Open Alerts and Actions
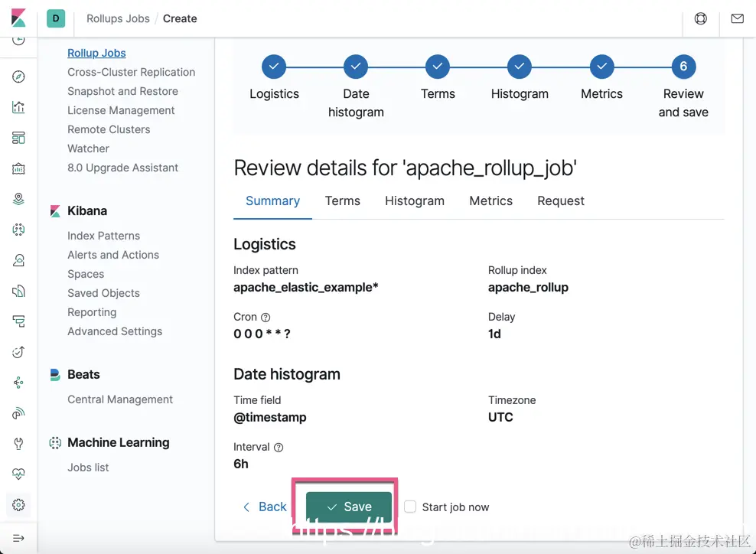 click(x=113, y=255)
